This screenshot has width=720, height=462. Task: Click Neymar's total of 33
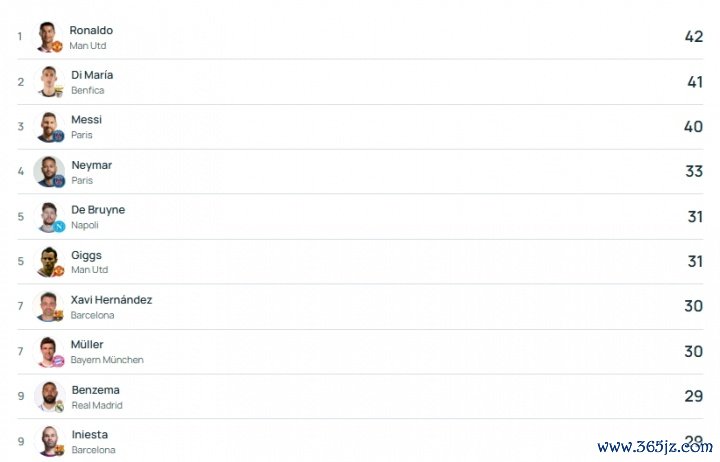694,171
